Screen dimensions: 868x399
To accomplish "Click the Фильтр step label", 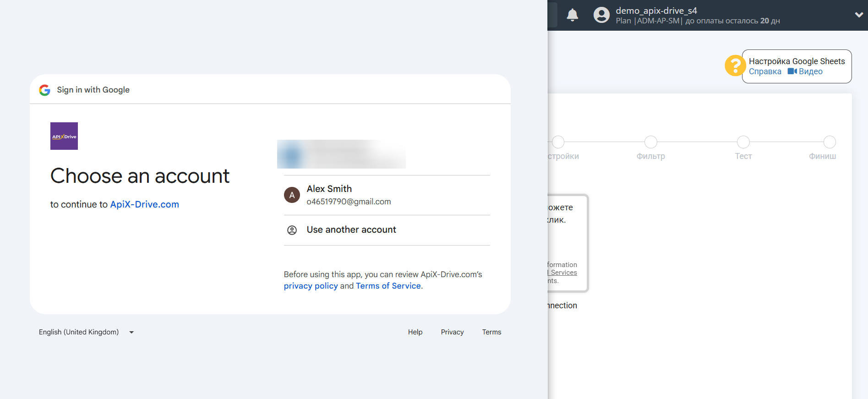I will [x=650, y=156].
